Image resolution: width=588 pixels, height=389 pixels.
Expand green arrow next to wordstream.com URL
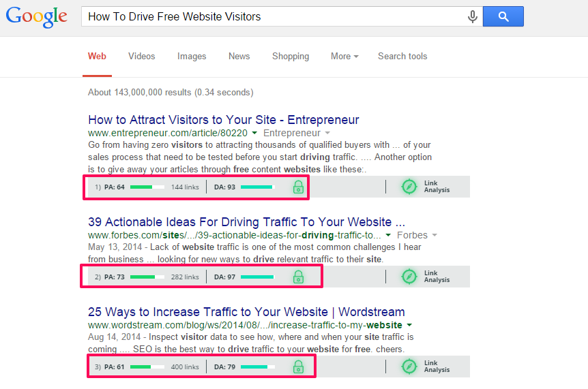[409, 325]
